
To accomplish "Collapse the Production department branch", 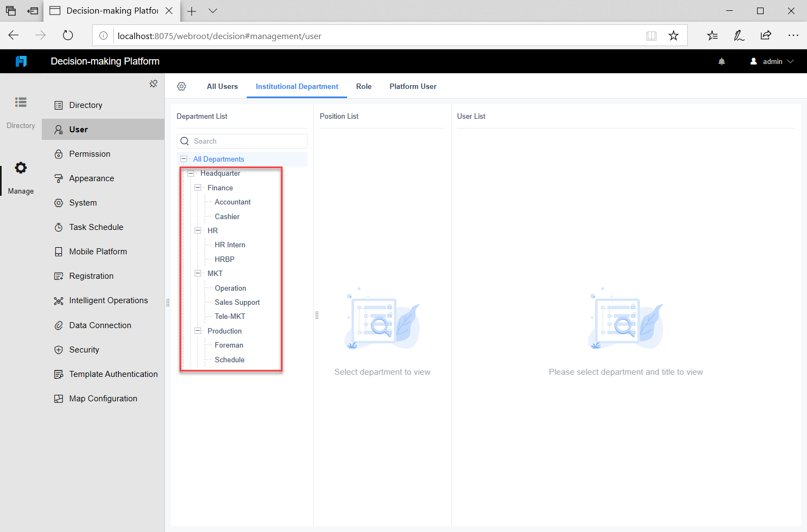I will point(198,331).
